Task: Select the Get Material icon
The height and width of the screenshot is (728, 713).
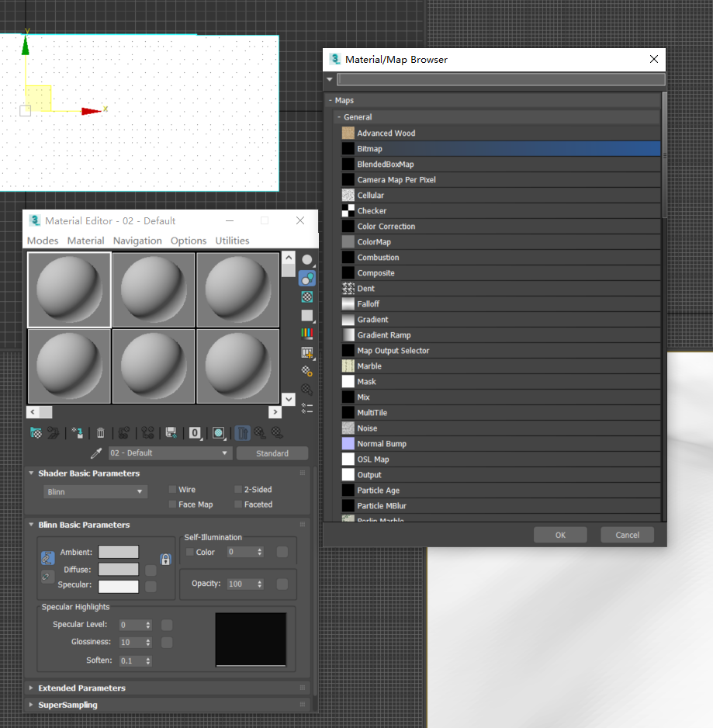Action: (x=36, y=432)
